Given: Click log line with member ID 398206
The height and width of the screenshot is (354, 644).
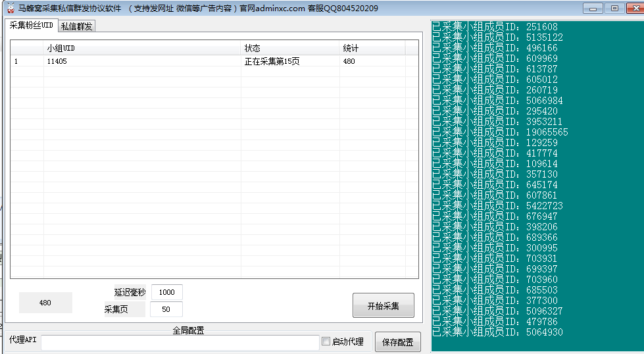Looking at the screenshot, I should [x=495, y=227].
